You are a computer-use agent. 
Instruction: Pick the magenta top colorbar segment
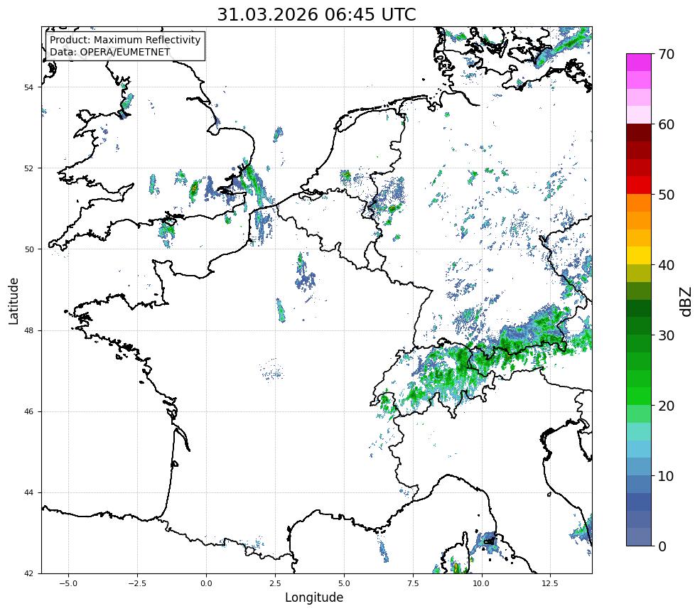click(x=638, y=63)
